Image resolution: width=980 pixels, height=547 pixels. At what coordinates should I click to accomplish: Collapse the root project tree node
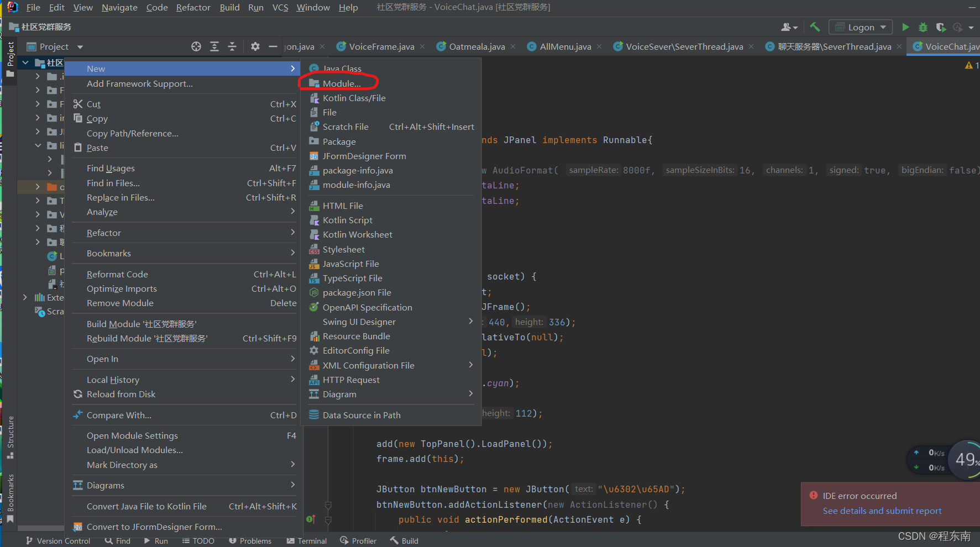click(25, 63)
